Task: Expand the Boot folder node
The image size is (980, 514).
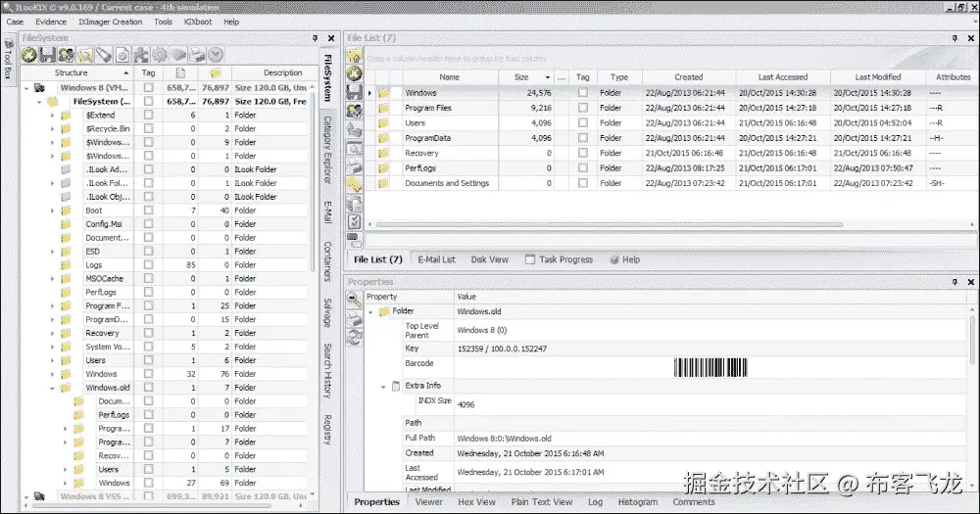Action: (53, 211)
